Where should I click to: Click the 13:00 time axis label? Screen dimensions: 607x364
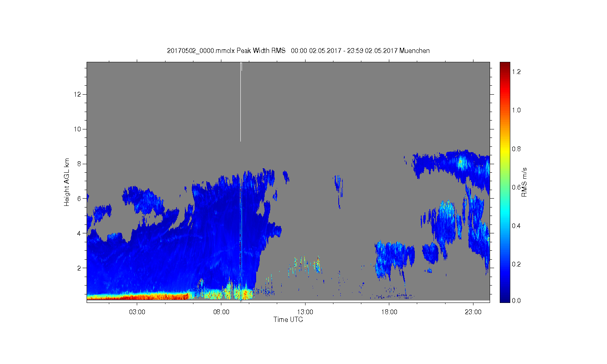tap(305, 312)
